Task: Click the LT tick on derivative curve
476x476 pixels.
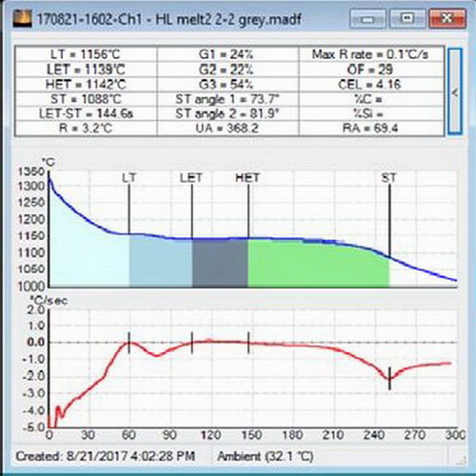Action: 129,343
